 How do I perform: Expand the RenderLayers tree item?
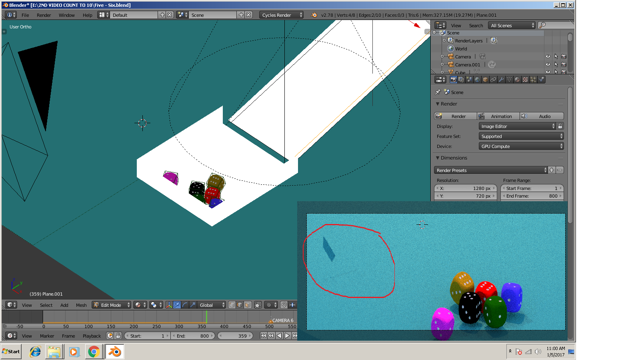point(444,40)
